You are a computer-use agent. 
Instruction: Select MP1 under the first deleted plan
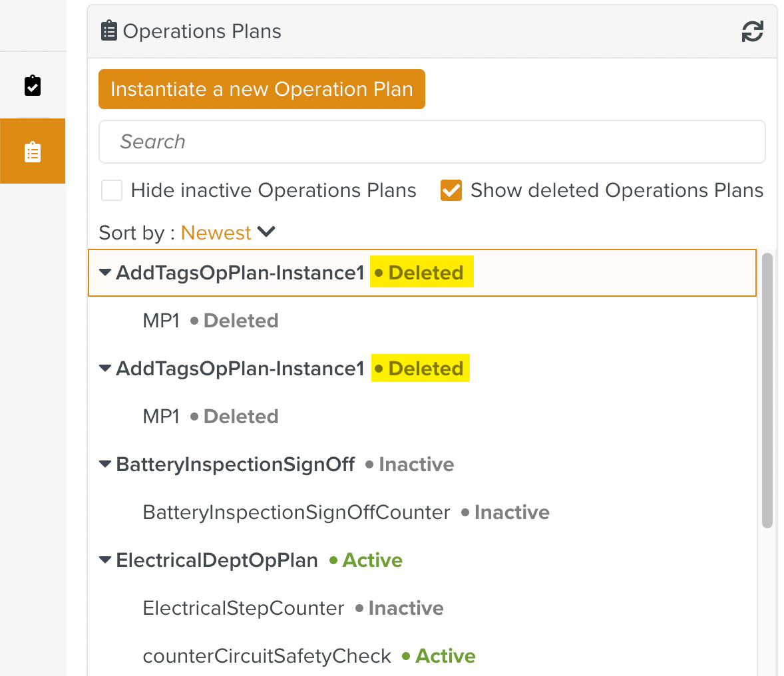[x=162, y=321]
